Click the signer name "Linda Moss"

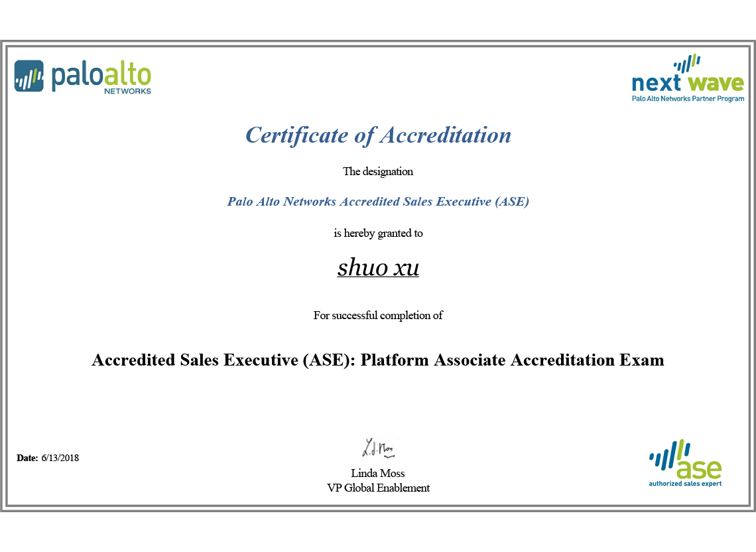click(378, 473)
